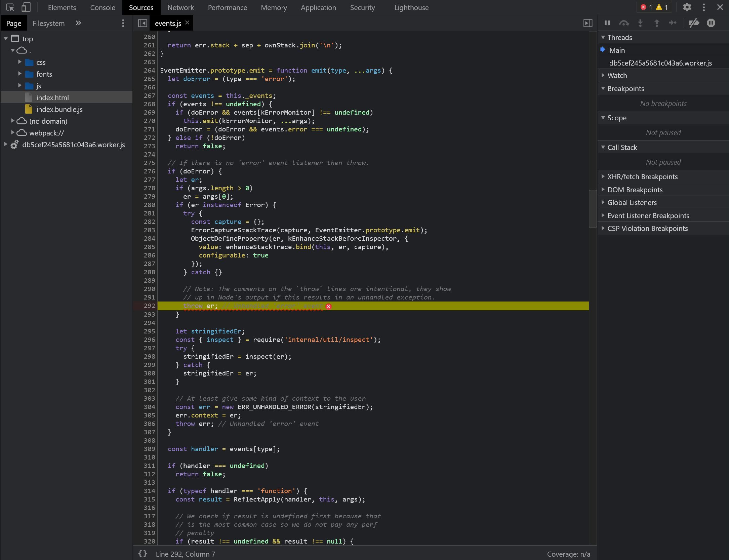
Task: Switch to the Network tab
Action: (x=180, y=7)
